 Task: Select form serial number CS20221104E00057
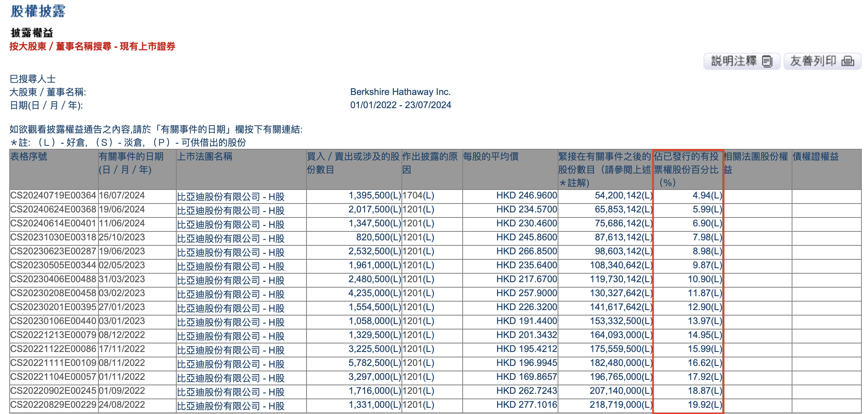click(53, 377)
